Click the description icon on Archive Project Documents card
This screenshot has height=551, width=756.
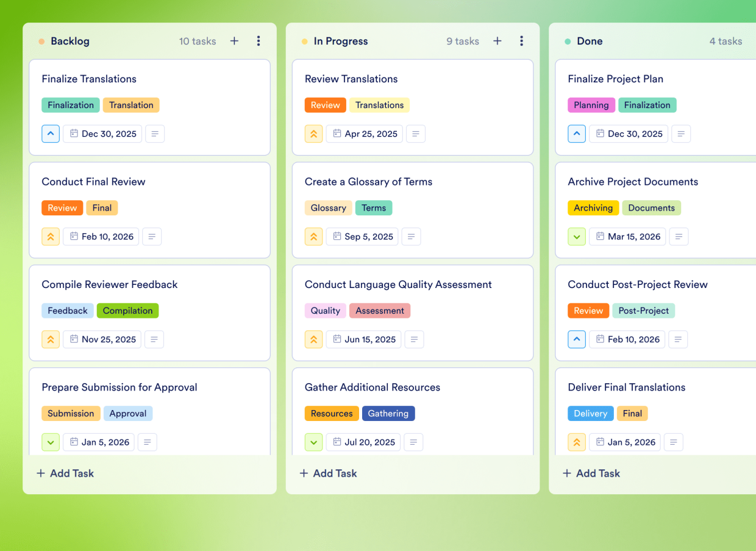tap(679, 236)
